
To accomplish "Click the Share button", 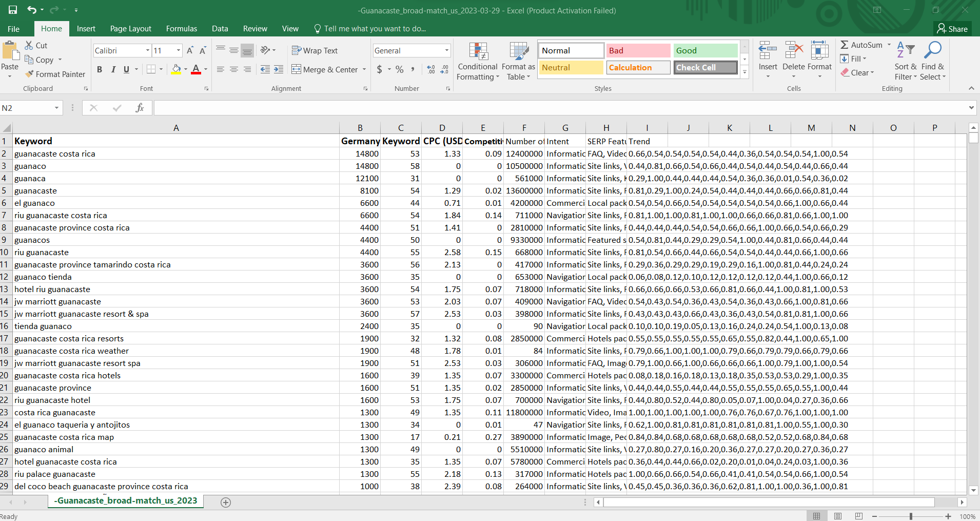I will point(952,29).
